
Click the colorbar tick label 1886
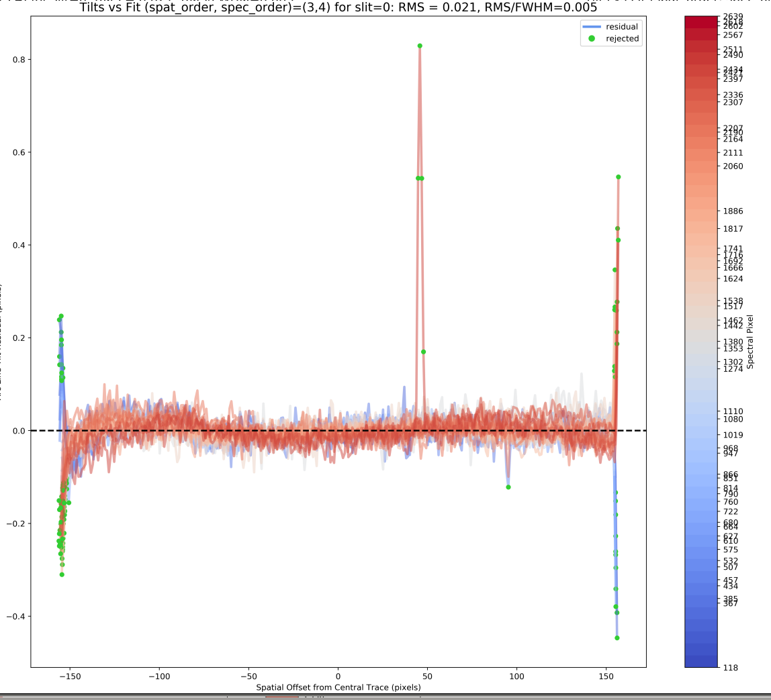click(733, 211)
